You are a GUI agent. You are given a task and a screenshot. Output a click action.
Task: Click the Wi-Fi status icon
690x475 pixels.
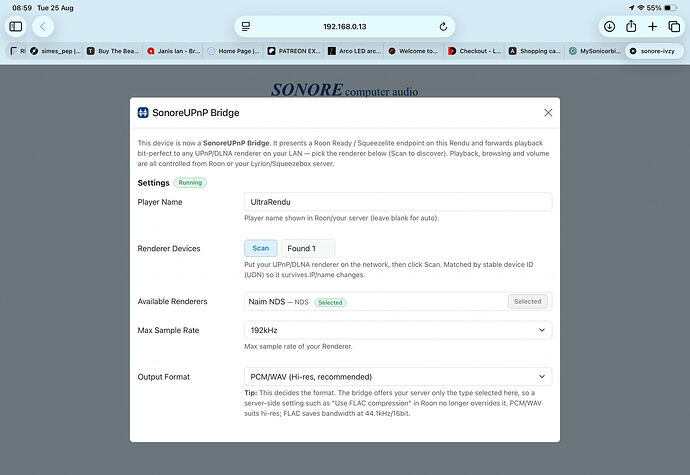coord(641,8)
